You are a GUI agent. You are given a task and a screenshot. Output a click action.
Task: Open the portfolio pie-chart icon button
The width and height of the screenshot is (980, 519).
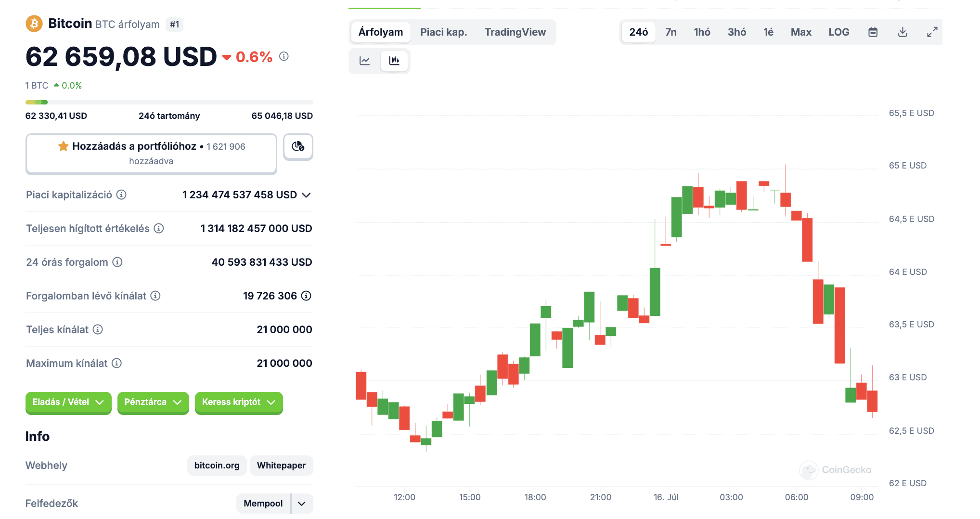298,146
